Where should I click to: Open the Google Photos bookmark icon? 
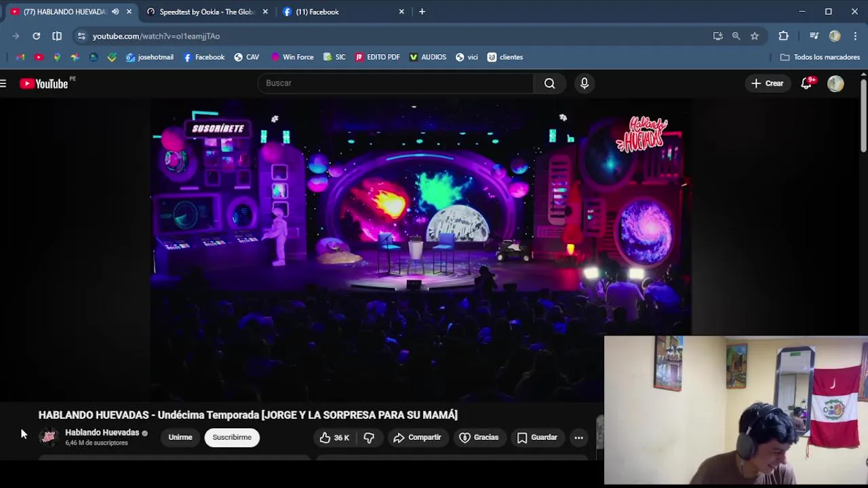(x=75, y=57)
